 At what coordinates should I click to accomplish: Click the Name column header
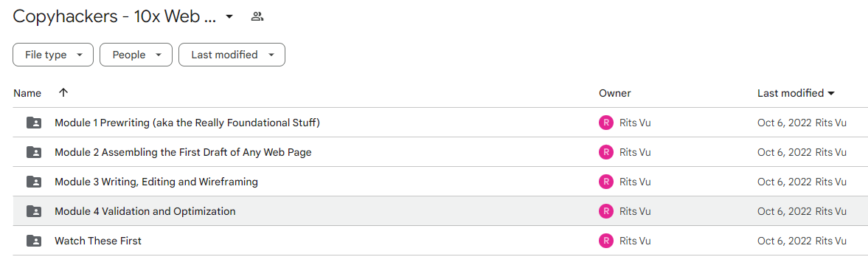(27, 93)
